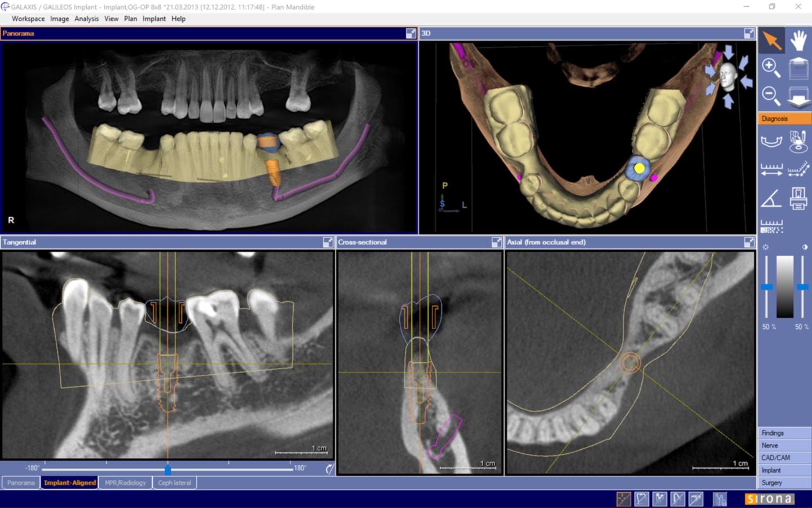Click the left arrow beside the 3D head

click(x=710, y=71)
